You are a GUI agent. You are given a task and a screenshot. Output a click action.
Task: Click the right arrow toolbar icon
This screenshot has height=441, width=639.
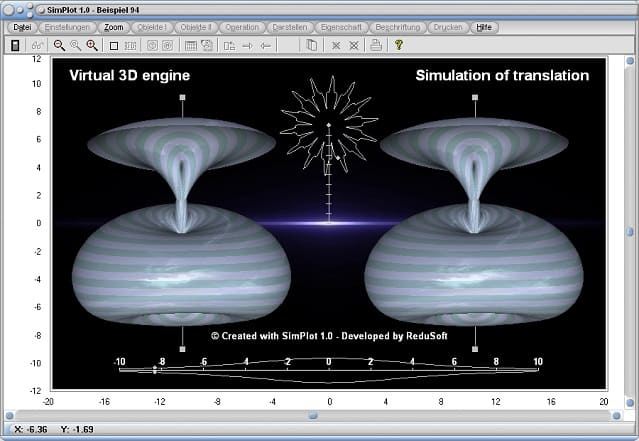[247, 45]
